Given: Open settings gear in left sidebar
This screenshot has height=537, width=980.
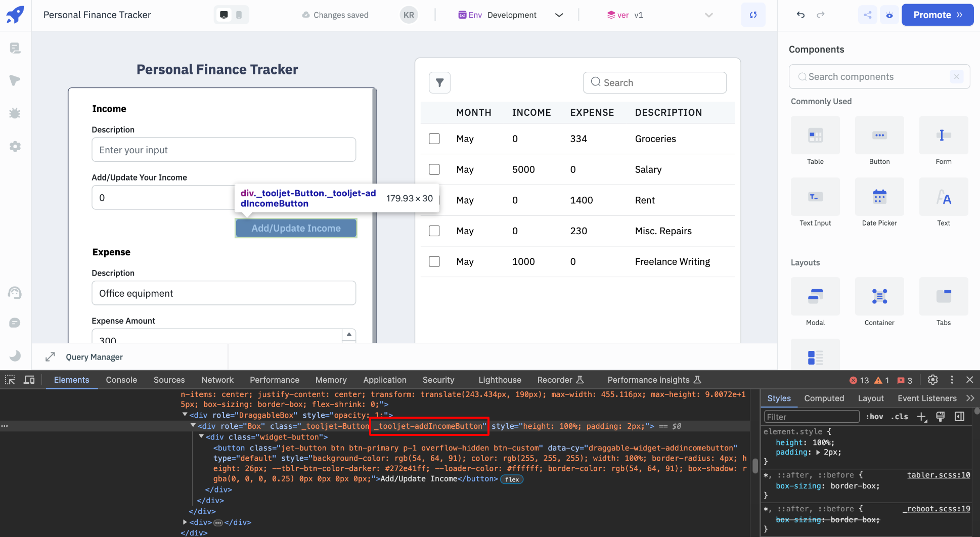Looking at the screenshot, I should [15, 147].
